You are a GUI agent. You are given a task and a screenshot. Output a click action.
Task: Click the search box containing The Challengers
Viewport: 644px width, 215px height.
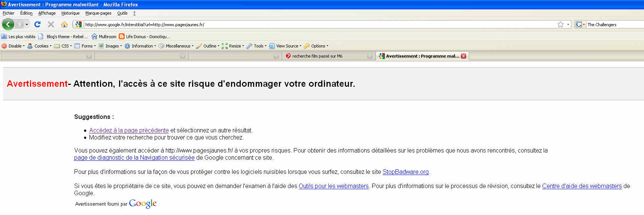click(615, 25)
